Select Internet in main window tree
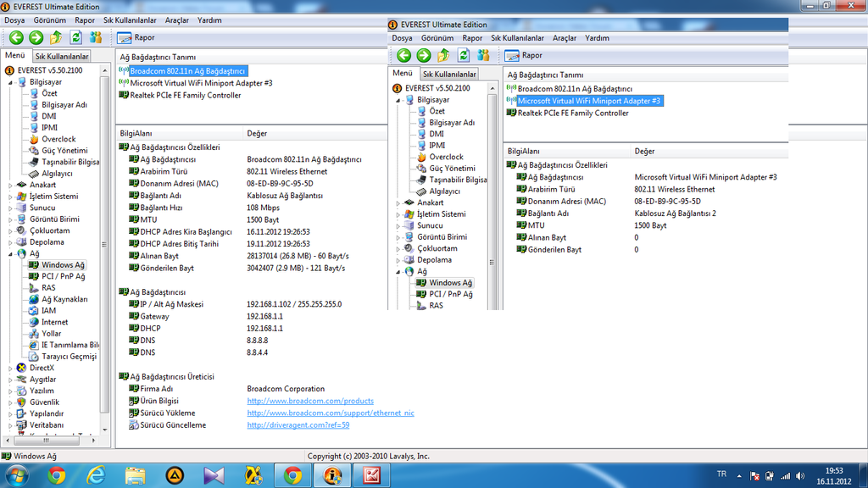The image size is (868, 488). click(x=54, y=322)
